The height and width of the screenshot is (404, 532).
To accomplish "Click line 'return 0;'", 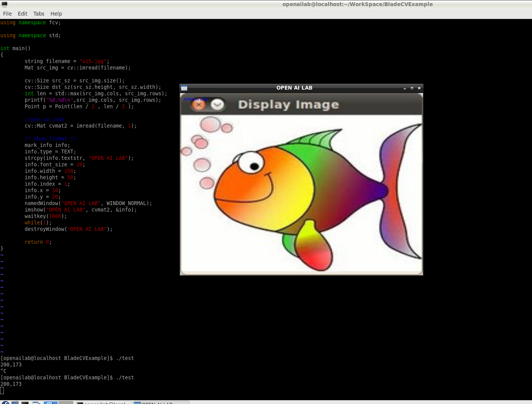I will coord(38,242).
